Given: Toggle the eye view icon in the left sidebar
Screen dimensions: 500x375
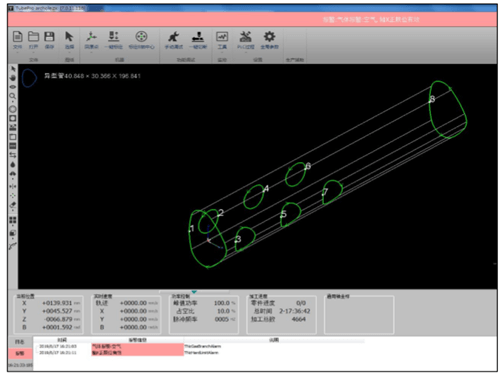Looking at the screenshot, I should click(13, 87).
